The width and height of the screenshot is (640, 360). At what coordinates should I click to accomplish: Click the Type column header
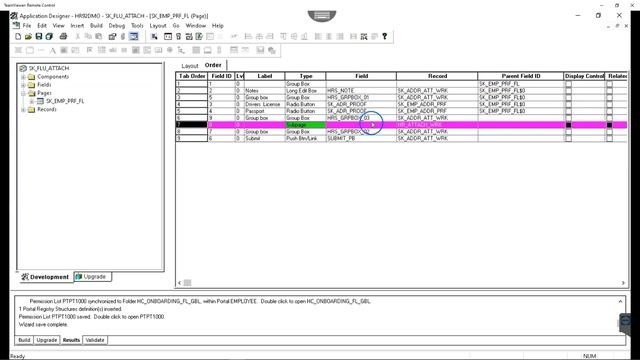click(306, 76)
